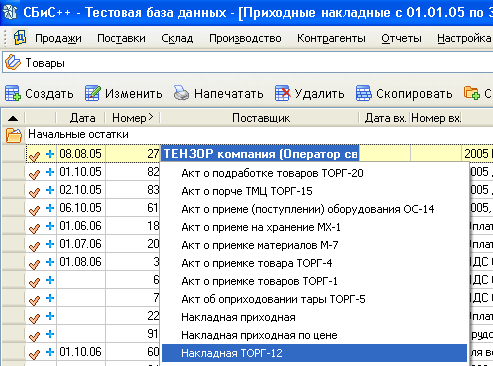Open the Начальные остатки folder row
The image size is (493, 366).
pyautogui.click(x=247, y=135)
